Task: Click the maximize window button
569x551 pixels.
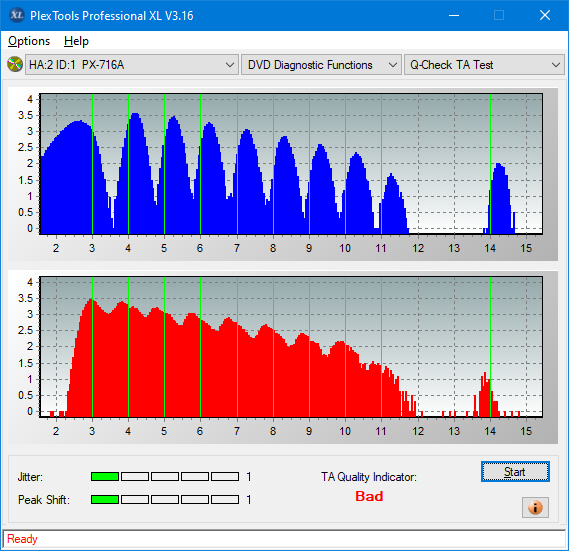Action: (499, 15)
